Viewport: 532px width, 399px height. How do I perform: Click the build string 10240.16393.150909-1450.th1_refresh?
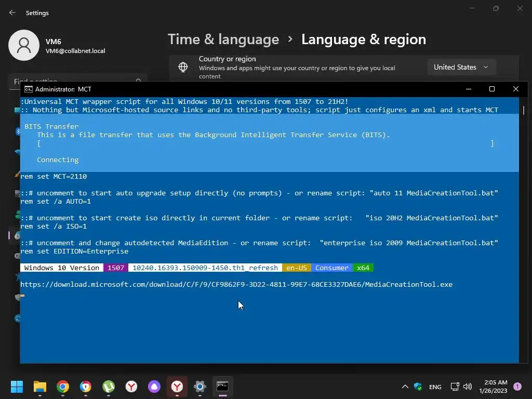click(x=205, y=268)
